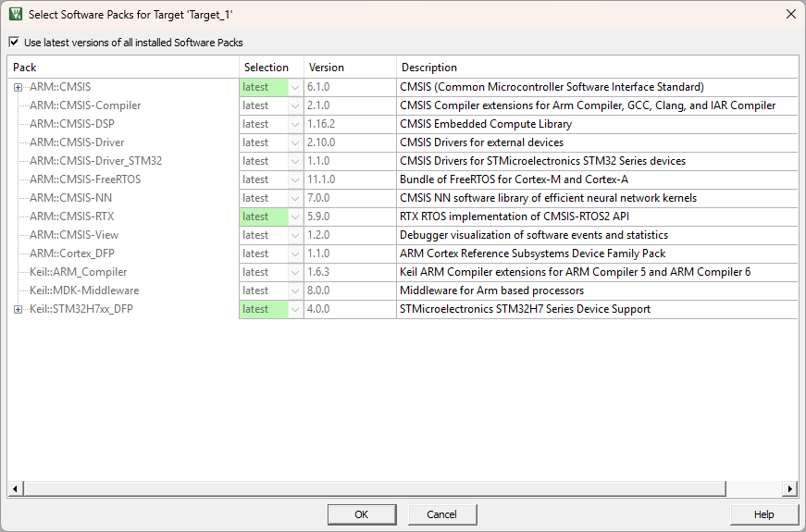This screenshot has height=532, width=806.
Task: Select the Keil::ARM_Compiler pack
Action: click(x=78, y=272)
